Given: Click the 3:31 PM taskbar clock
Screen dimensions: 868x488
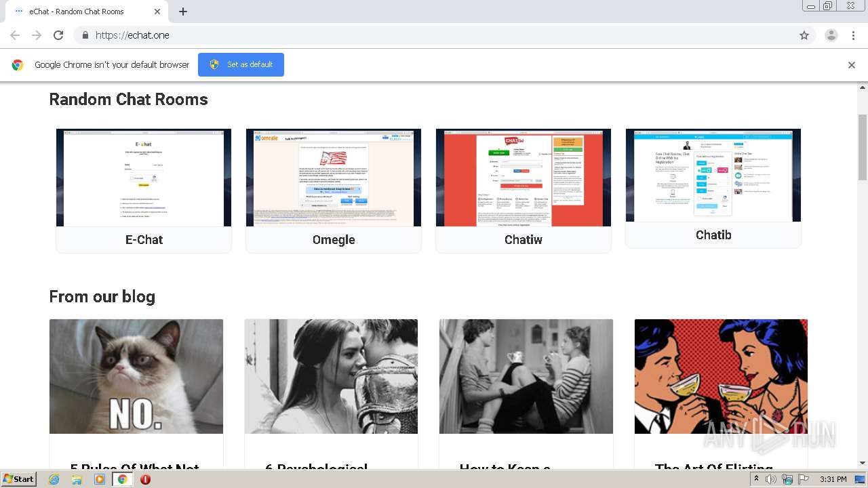Looking at the screenshot, I should pos(833,479).
